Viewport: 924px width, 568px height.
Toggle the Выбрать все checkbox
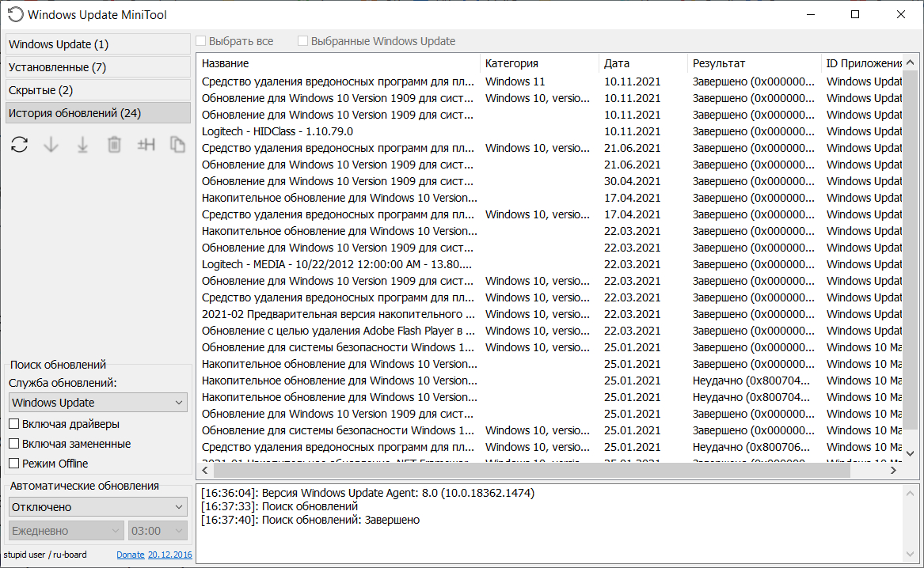click(201, 41)
